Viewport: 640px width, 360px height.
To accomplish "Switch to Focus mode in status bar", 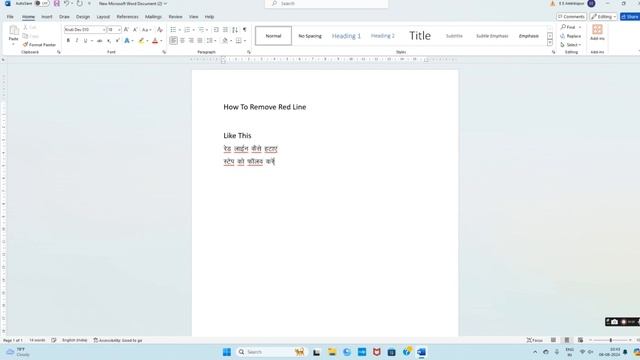I will [x=535, y=340].
